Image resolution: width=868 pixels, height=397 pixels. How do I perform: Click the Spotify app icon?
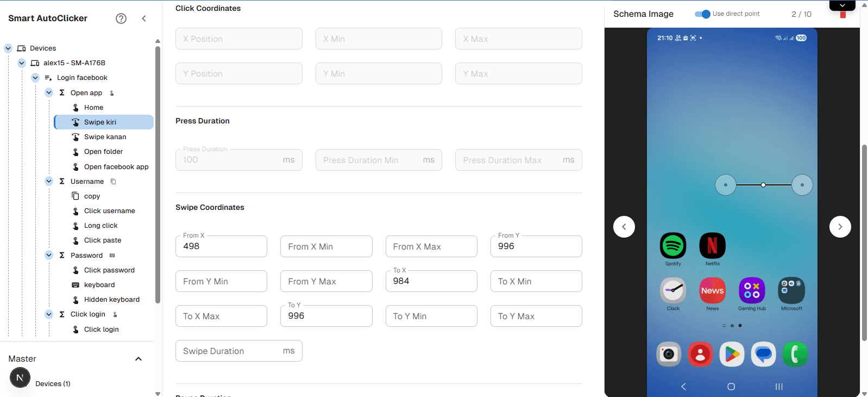(673, 246)
